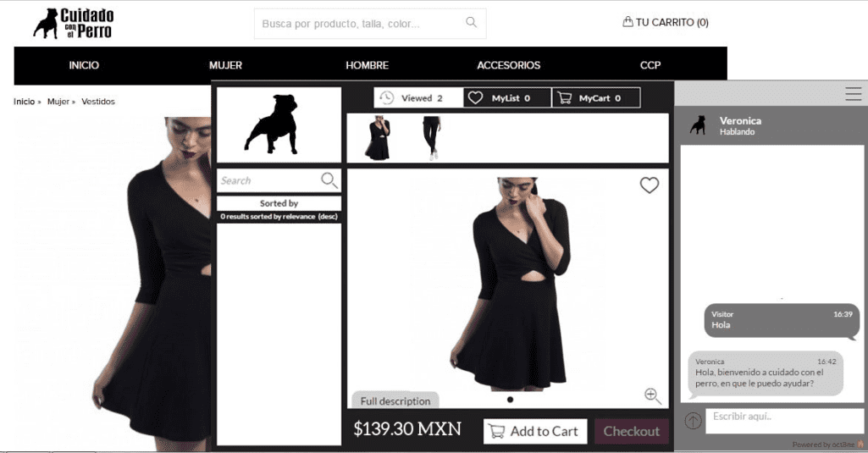
Task: Expand the Full description panel
Action: [x=395, y=401]
